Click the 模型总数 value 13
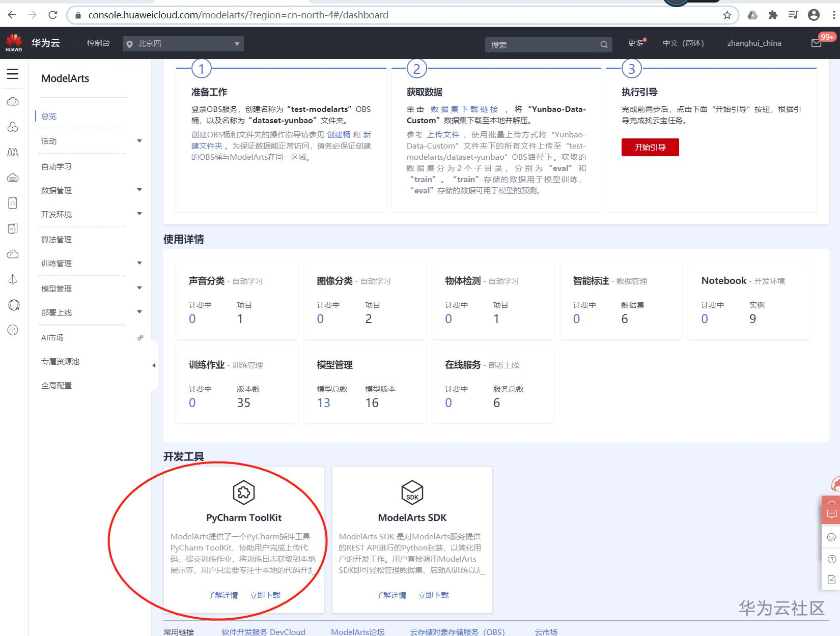The width and height of the screenshot is (840, 636). coord(324,403)
